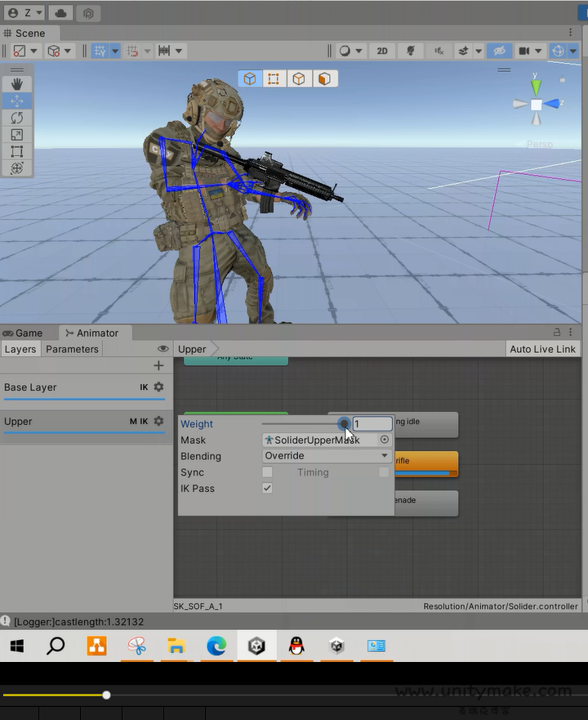The width and height of the screenshot is (588, 720).
Task: Select the Hand view tool
Action: pos(16,84)
